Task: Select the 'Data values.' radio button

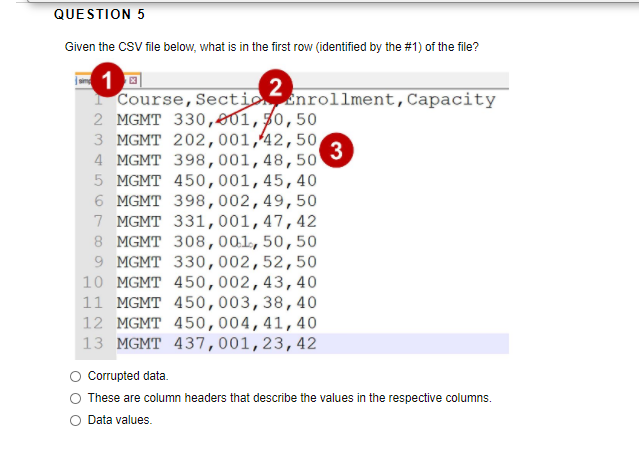Action: coord(75,420)
